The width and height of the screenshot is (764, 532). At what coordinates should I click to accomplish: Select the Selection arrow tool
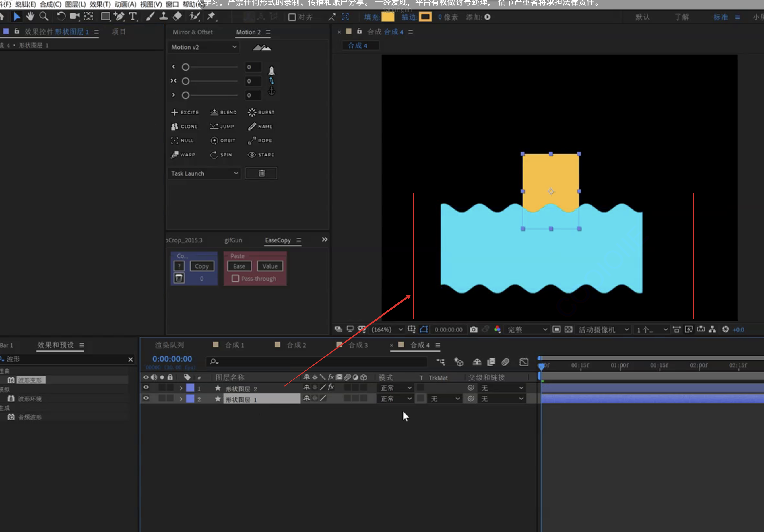coord(17,16)
